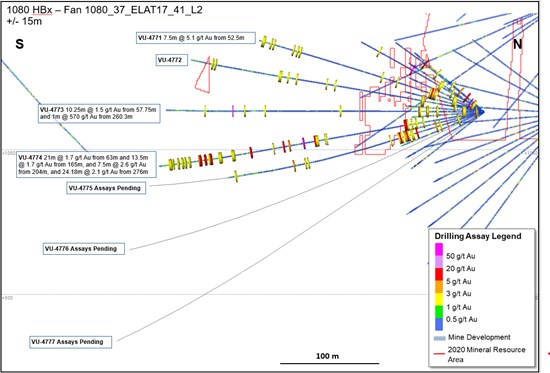
Task: Click the VU-4771 drill hole label
Action: click(x=196, y=38)
